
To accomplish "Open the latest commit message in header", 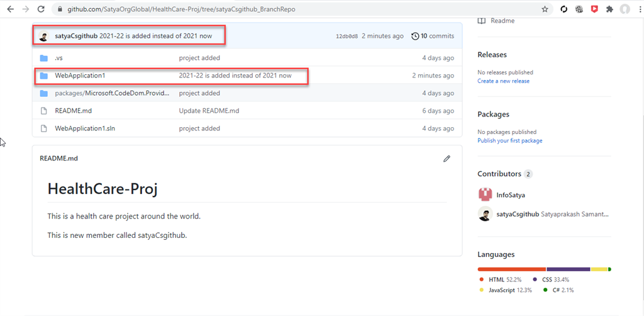I will point(156,36).
